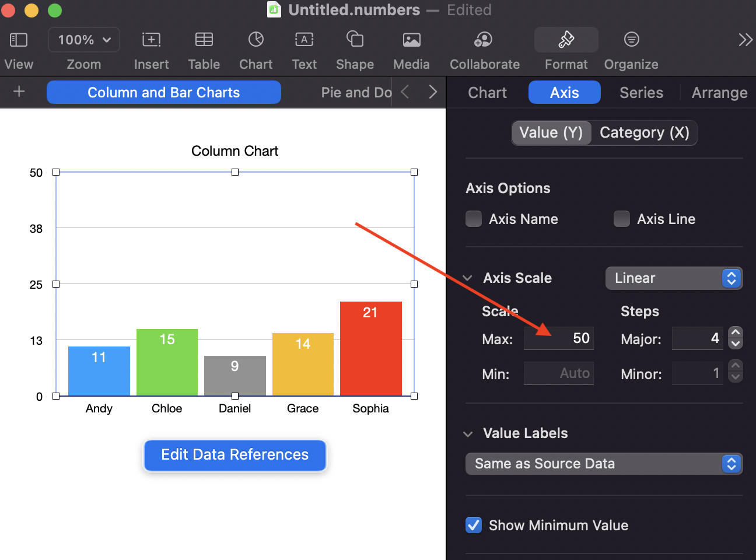The image size is (756, 560).
Task: Collapse the Value Labels section
Action: tap(467, 433)
